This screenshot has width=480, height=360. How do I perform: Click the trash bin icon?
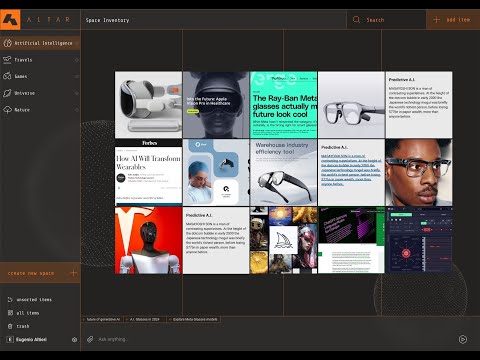pyautogui.click(x=10, y=326)
